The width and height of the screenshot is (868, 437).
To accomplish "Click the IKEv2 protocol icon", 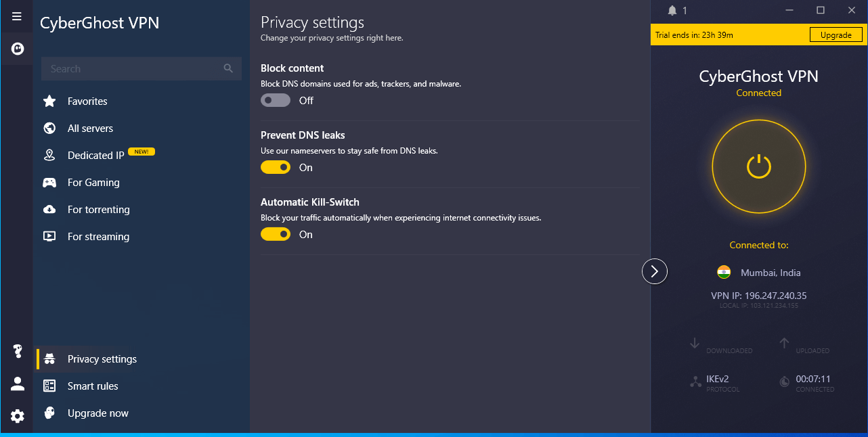I will click(695, 382).
